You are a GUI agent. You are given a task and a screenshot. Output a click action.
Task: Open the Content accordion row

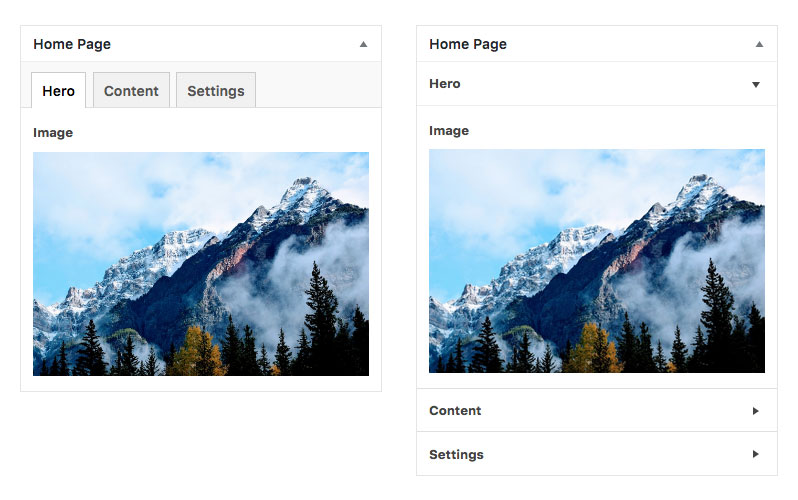[597, 410]
